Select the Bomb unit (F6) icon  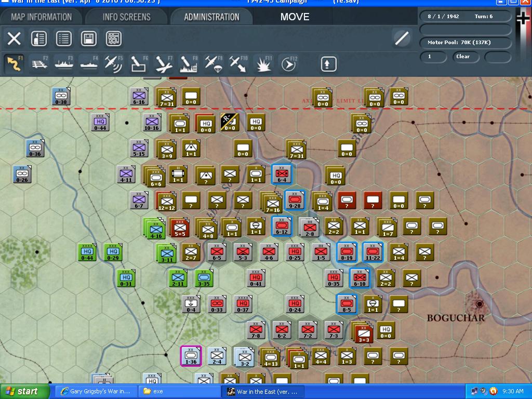click(x=139, y=63)
